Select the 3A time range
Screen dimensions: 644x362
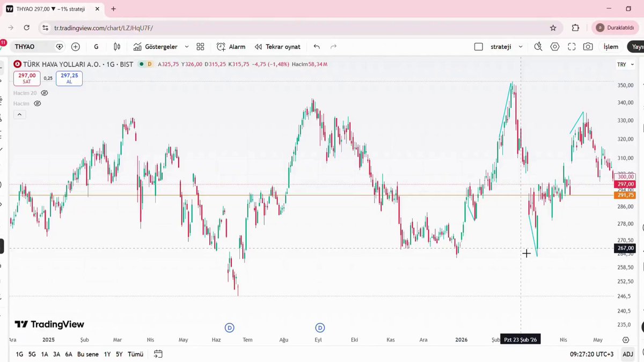tap(56, 354)
